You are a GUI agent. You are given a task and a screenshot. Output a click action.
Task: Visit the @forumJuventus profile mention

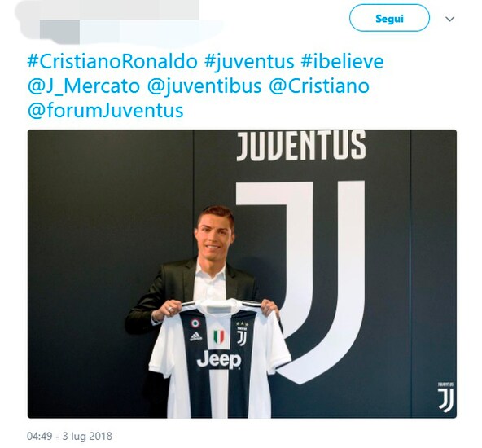pyautogui.click(x=106, y=111)
